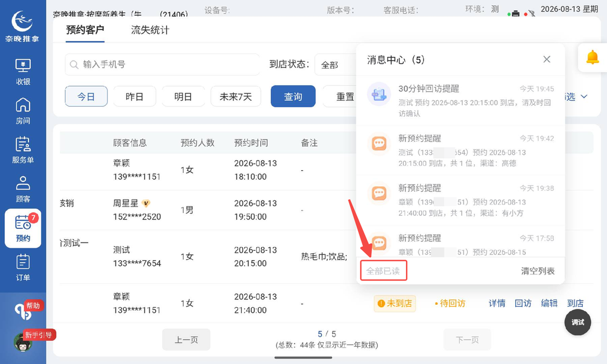Click the 1男 count cell
Viewport: 607px width, 364px height.
187,210
